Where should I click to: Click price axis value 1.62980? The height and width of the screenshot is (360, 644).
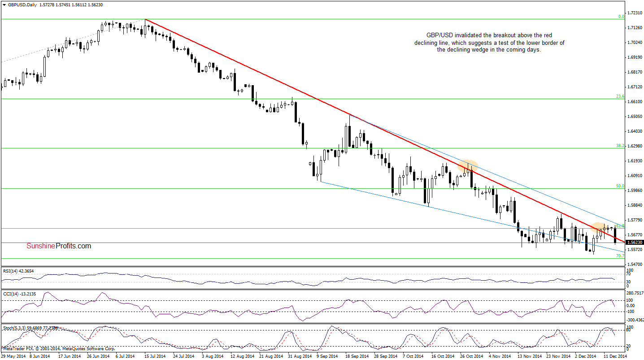[635, 146]
